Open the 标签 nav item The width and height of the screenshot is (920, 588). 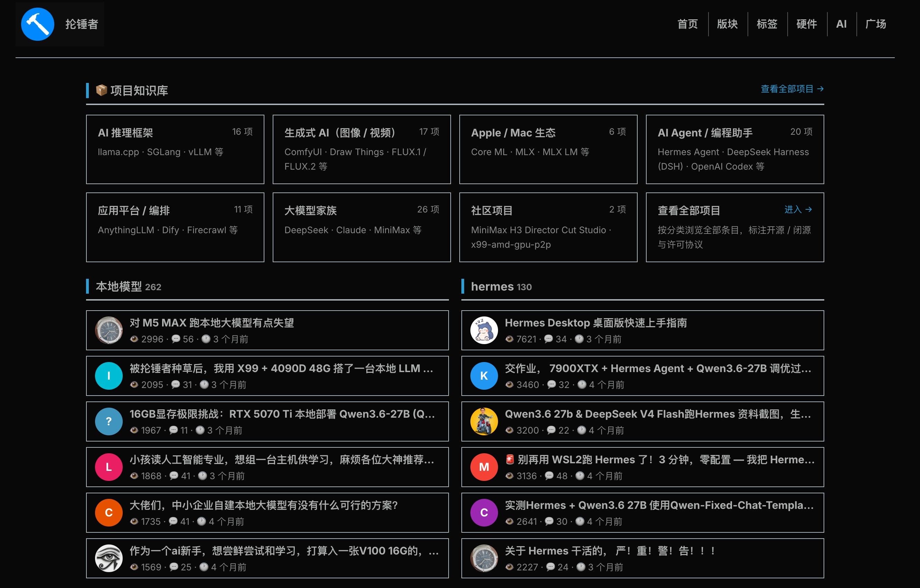(x=767, y=24)
